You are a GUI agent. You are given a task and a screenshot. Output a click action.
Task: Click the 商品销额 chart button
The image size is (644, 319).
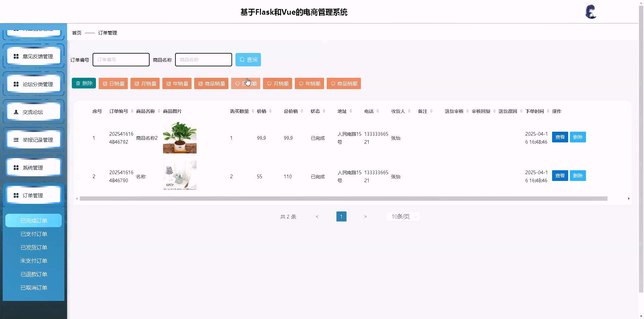coord(344,83)
